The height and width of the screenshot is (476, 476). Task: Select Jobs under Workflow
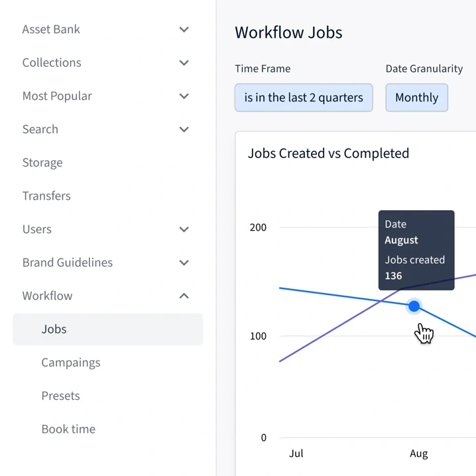[x=54, y=329]
